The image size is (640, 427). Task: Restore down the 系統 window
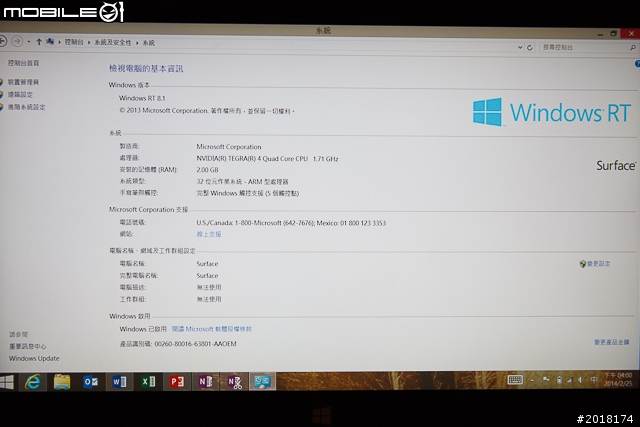(613, 33)
